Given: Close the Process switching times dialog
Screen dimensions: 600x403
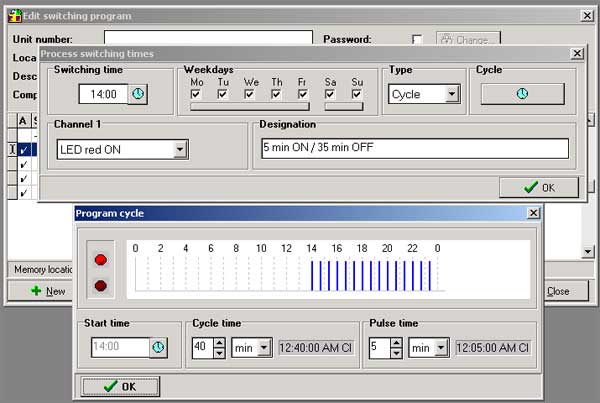Looking at the screenshot, I should click(x=577, y=53).
